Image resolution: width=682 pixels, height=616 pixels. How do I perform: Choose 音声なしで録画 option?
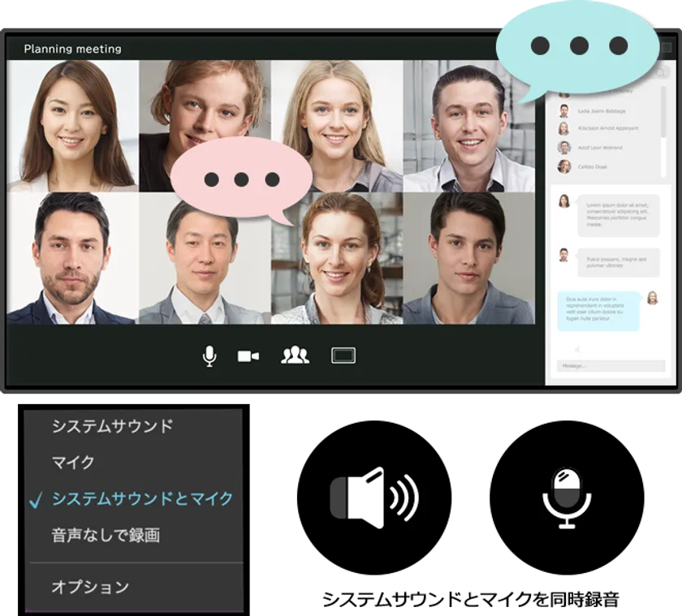coord(106,536)
